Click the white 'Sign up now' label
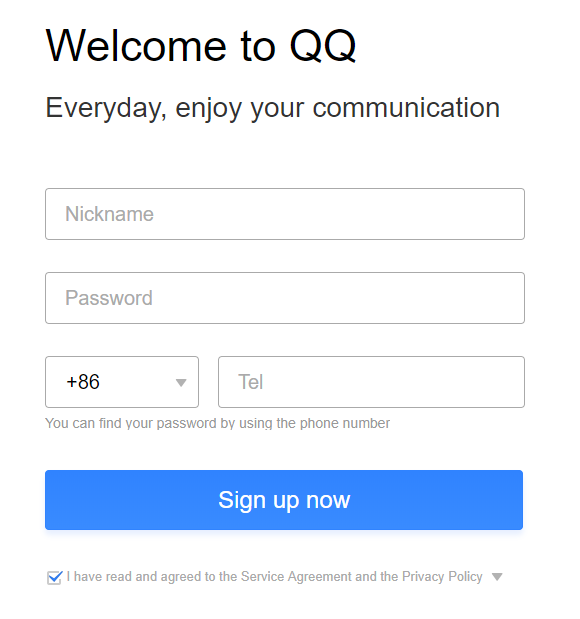Image resolution: width=580 pixels, height=619 pixels. pos(284,500)
